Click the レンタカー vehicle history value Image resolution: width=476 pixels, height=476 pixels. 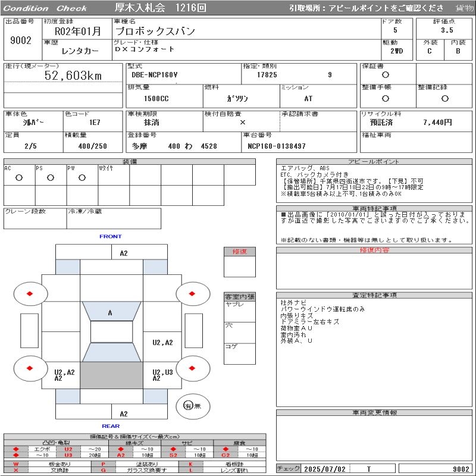click(x=80, y=51)
